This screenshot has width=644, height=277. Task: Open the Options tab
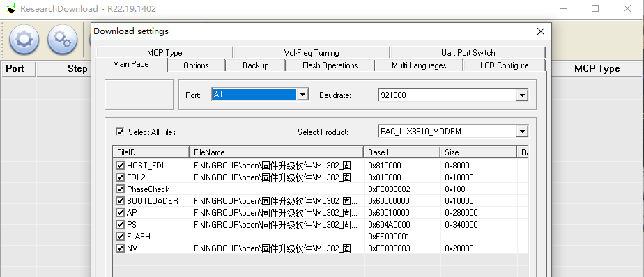pyautogui.click(x=197, y=65)
